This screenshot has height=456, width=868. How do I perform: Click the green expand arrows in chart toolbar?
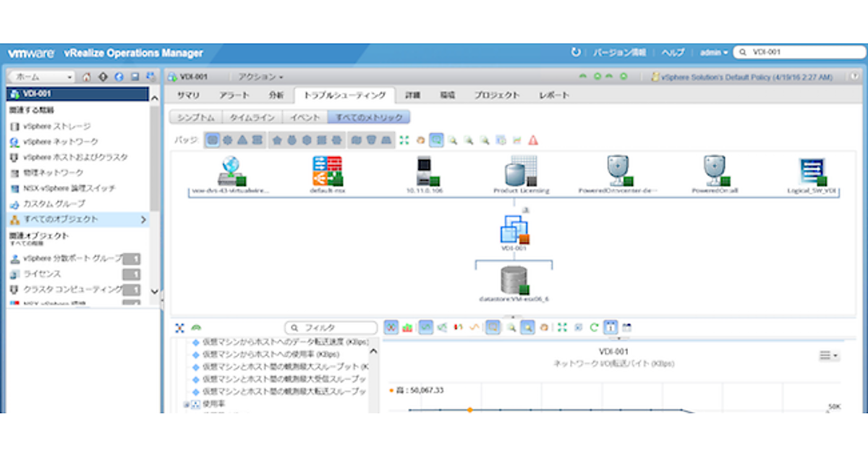[x=562, y=327]
